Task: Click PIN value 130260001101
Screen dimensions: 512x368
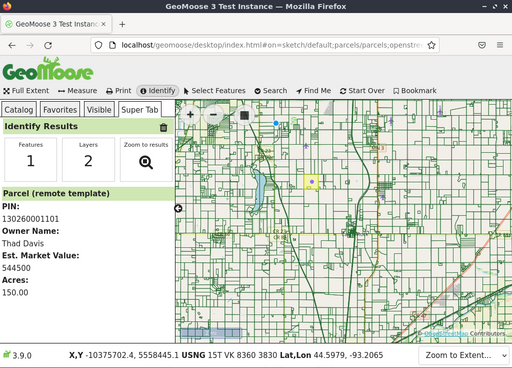Action: coord(30,219)
